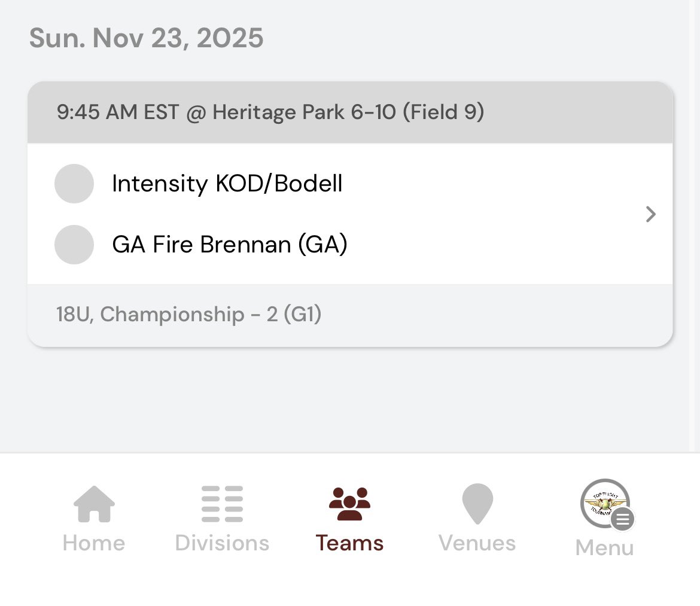This screenshot has height=606, width=700.
Task: Open the Menu tab label
Action: [x=605, y=547]
